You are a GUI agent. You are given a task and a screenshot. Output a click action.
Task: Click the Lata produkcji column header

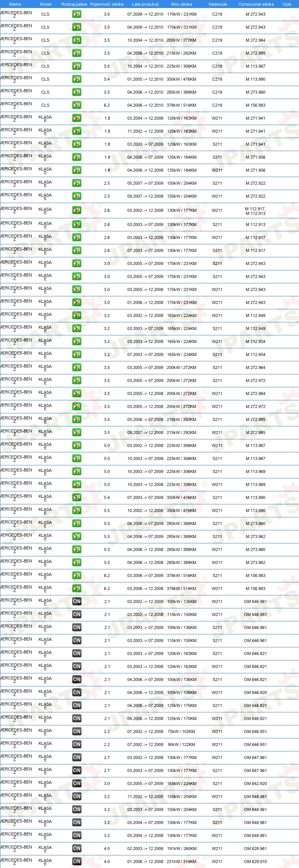coord(145,4)
